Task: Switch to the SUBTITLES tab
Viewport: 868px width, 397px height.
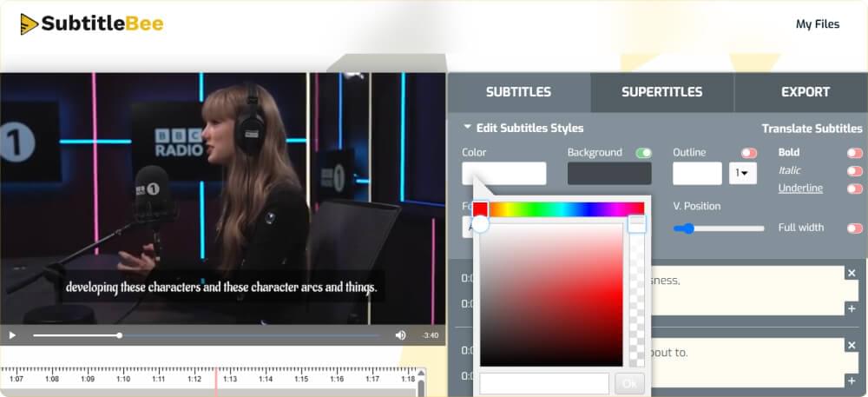Action: (518, 92)
